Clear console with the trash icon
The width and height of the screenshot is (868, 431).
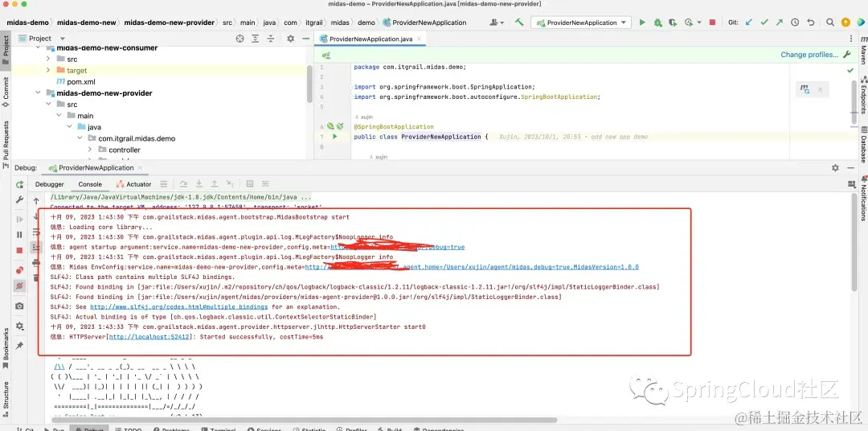(x=36, y=277)
